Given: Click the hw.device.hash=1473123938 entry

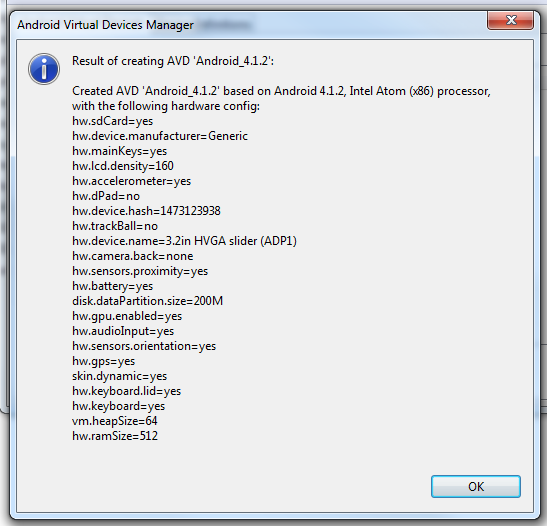Looking at the screenshot, I should 146,211.
